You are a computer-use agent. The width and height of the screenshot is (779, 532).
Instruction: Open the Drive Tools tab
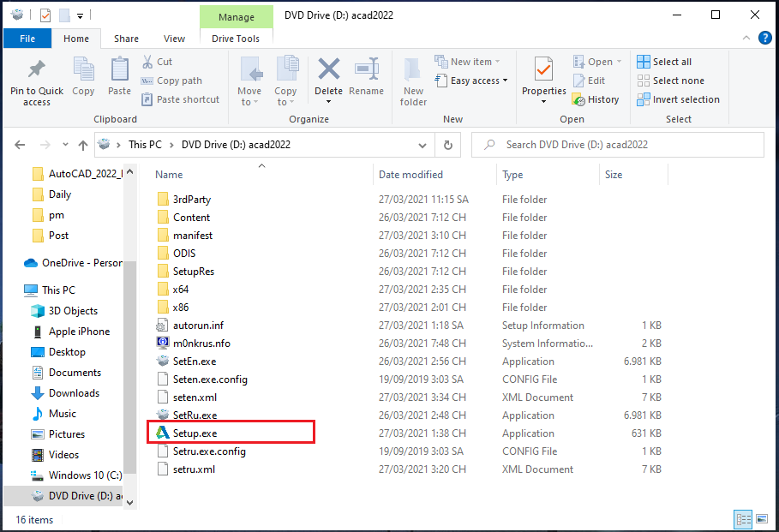(236, 39)
